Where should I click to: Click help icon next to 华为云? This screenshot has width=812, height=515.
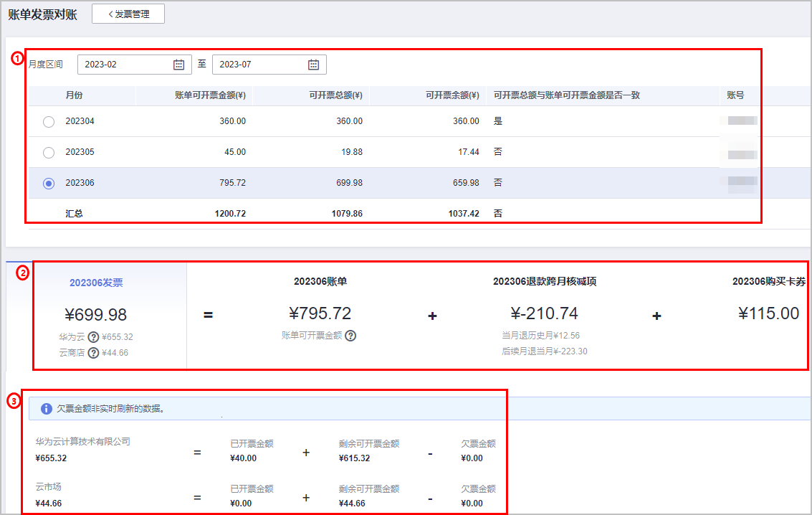tap(93, 337)
